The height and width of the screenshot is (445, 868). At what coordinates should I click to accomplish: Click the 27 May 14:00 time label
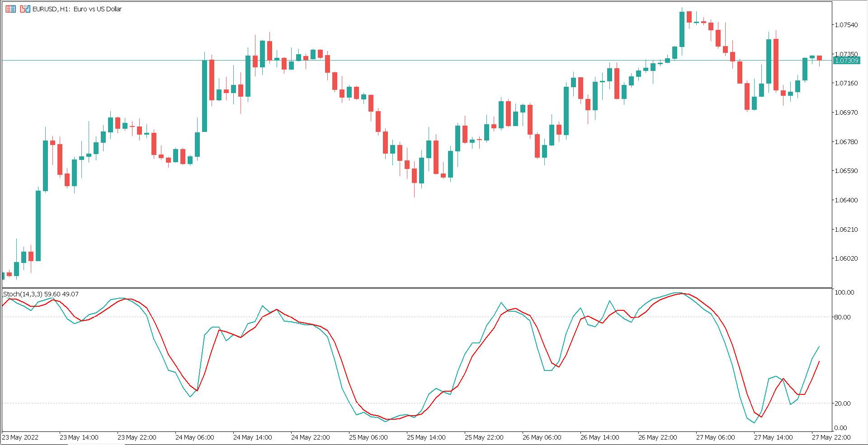pos(774,437)
